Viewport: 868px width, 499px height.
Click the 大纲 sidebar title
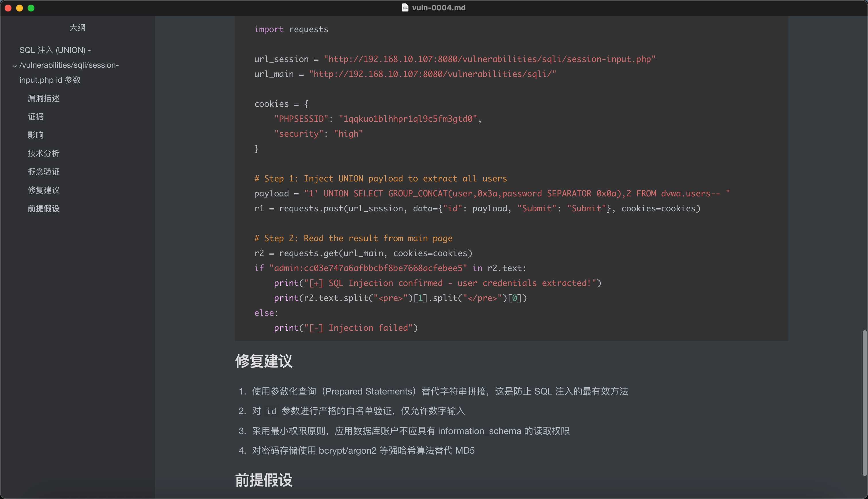coord(77,27)
